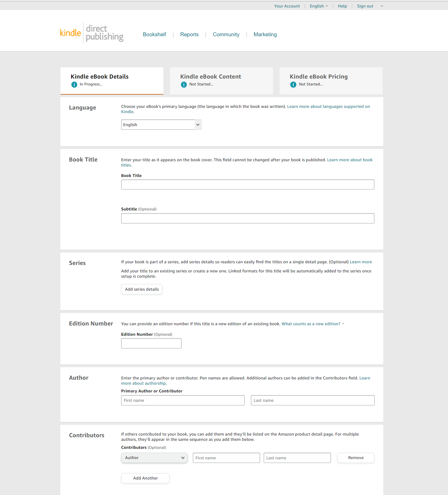Viewport: 448px width, 495px height.
Task: Select the Kindle eBook Details tab
Action: 112,81
